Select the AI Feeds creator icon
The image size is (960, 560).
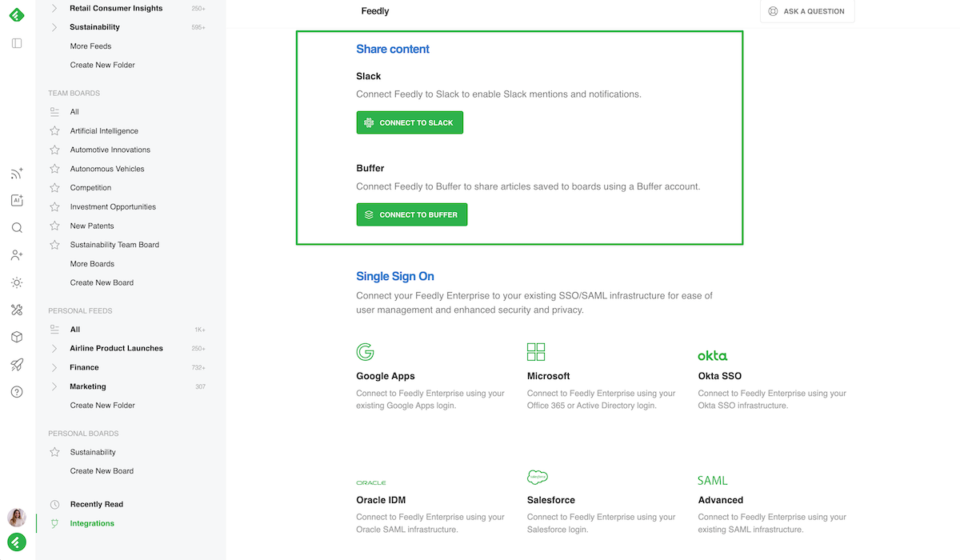16,200
